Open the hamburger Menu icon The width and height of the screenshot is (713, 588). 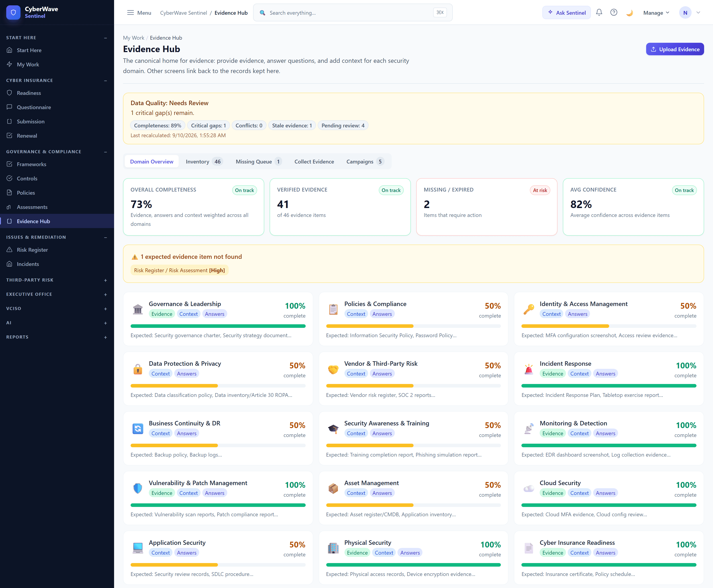[131, 12]
